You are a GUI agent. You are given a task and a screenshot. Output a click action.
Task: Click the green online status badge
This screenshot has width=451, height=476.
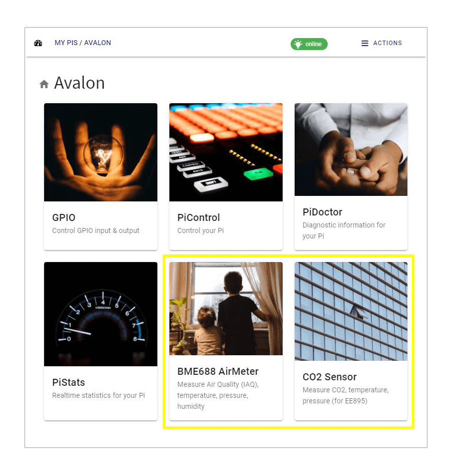pyautogui.click(x=309, y=44)
